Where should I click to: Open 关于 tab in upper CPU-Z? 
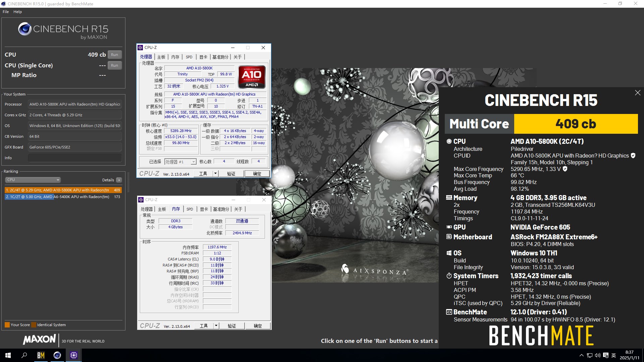pos(237,57)
